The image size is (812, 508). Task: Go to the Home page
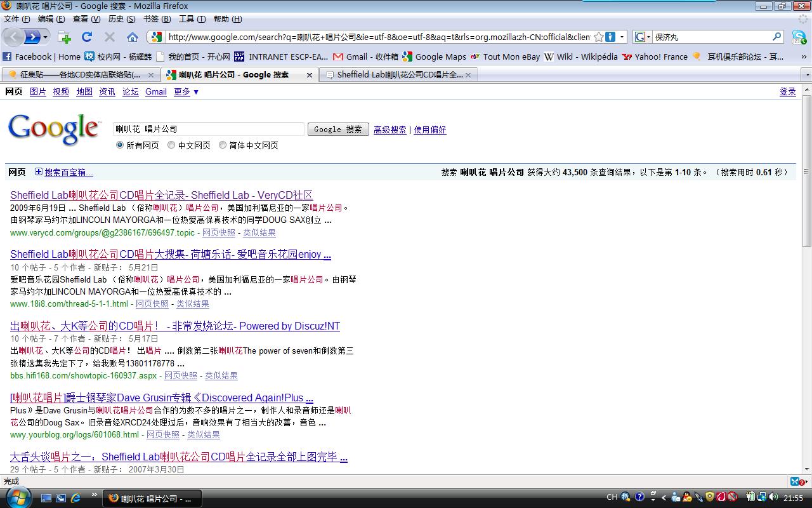pos(132,37)
